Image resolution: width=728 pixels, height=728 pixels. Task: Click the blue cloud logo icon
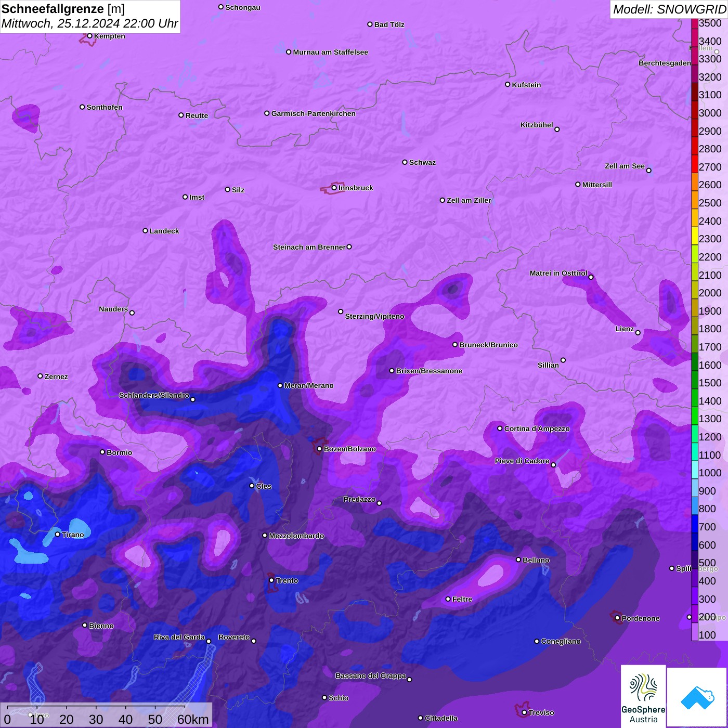697,697
